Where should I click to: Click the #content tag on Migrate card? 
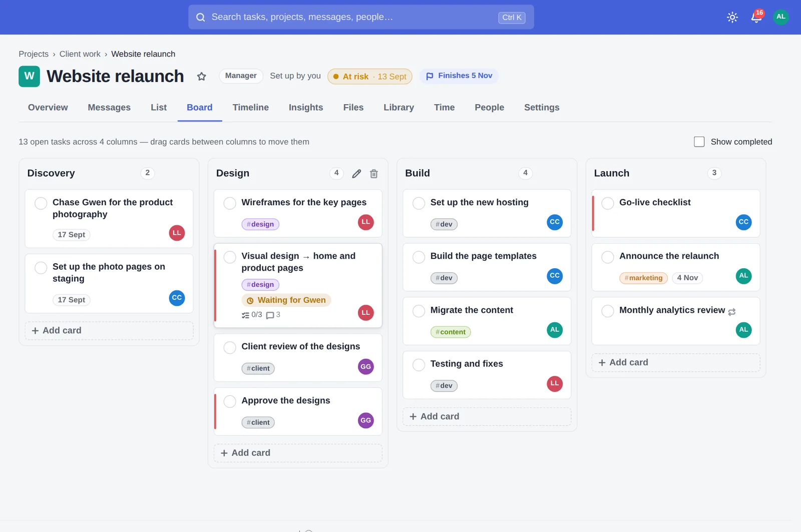[451, 332]
